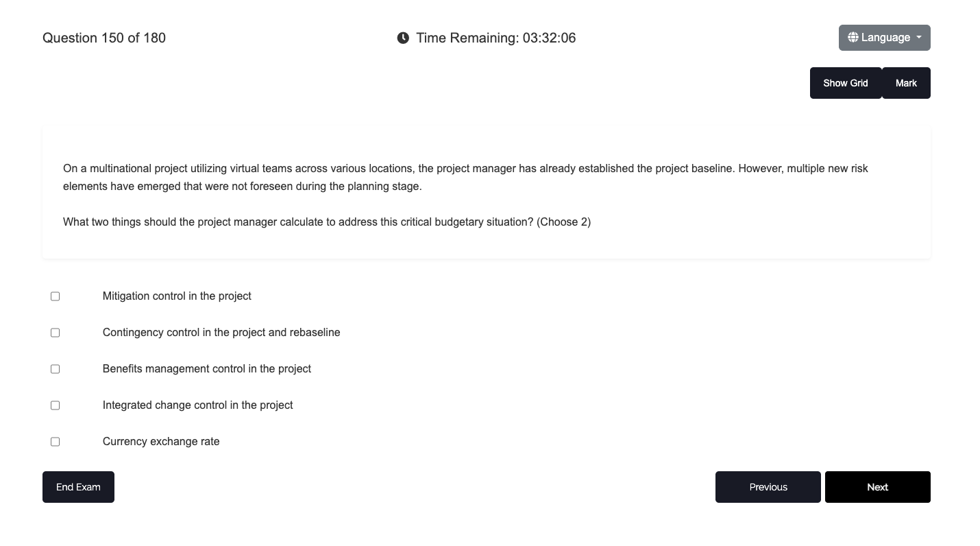Go to the Next question
The height and width of the screenshot is (546, 980).
(877, 487)
